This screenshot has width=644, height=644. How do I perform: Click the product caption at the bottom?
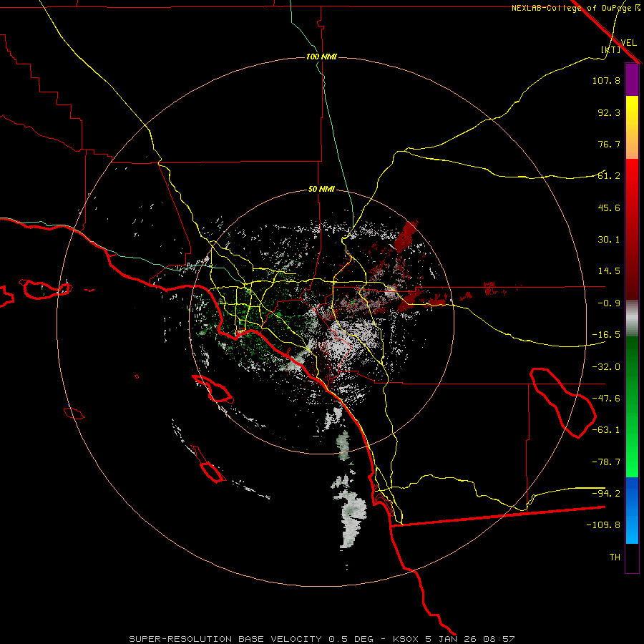click(321, 639)
